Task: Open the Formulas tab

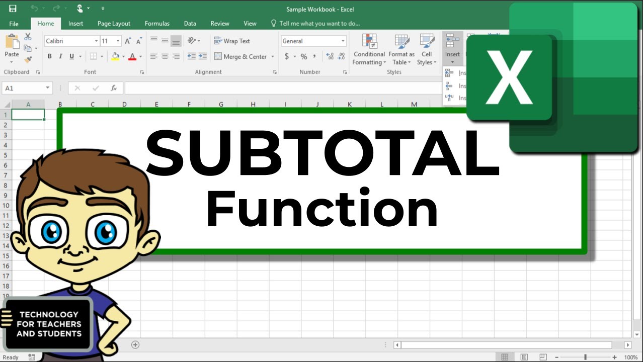Action: pos(157,24)
